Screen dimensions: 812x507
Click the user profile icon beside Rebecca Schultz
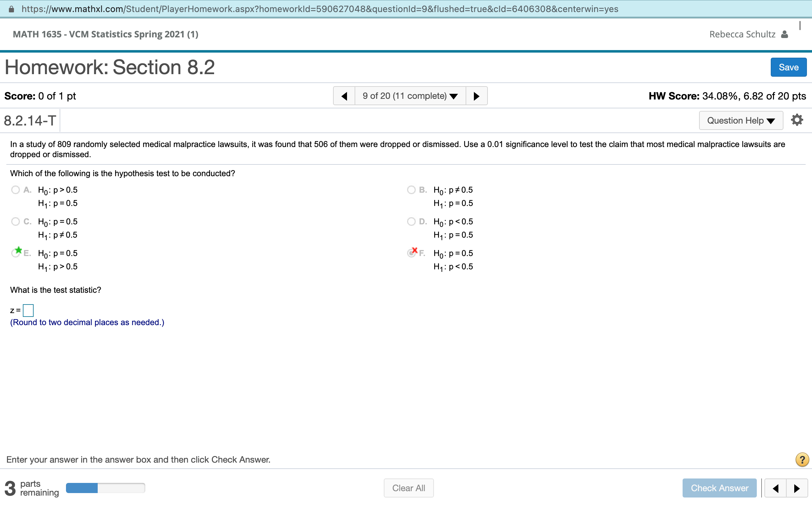click(784, 34)
